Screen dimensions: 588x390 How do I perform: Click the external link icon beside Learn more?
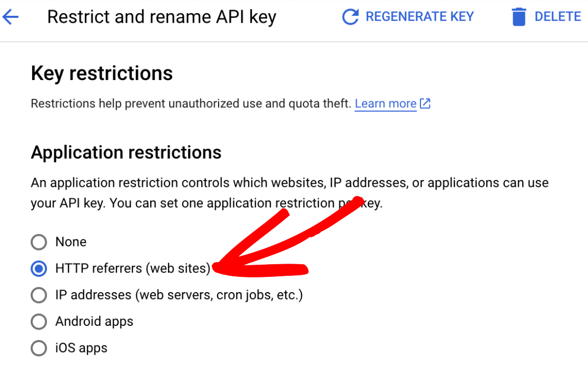point(425,104)
